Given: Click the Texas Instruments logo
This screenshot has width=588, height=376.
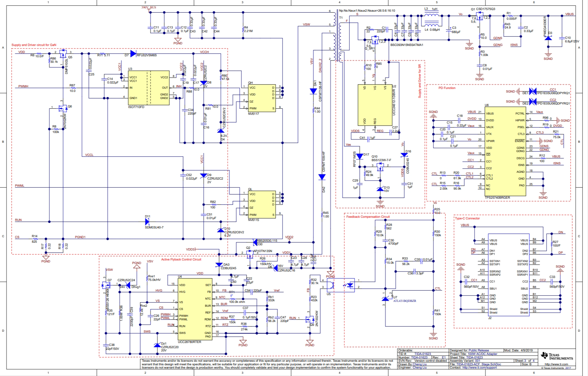Looking at the screenshot, I should point(557,357).
